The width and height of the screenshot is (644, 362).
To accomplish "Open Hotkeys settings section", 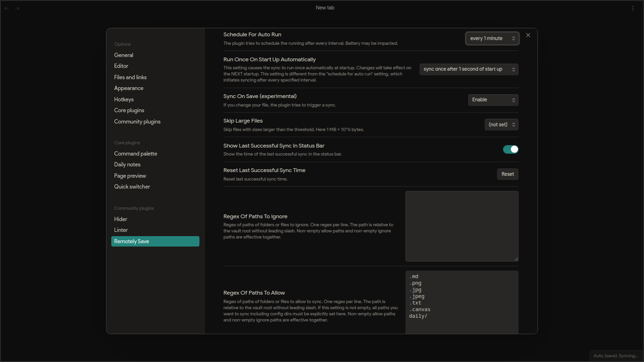I will (x=155, y=99).
